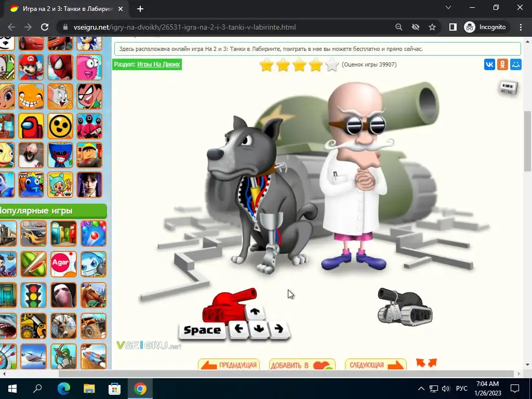Open the Chrome three-dot menu
This screenshot has height=399, width=532.
pos(521,27)
